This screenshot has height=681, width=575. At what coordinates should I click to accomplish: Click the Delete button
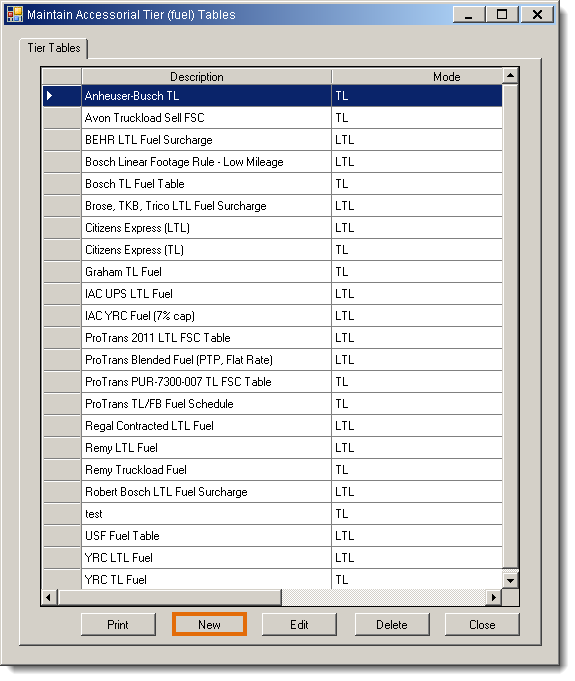click(x=392, y=625)
